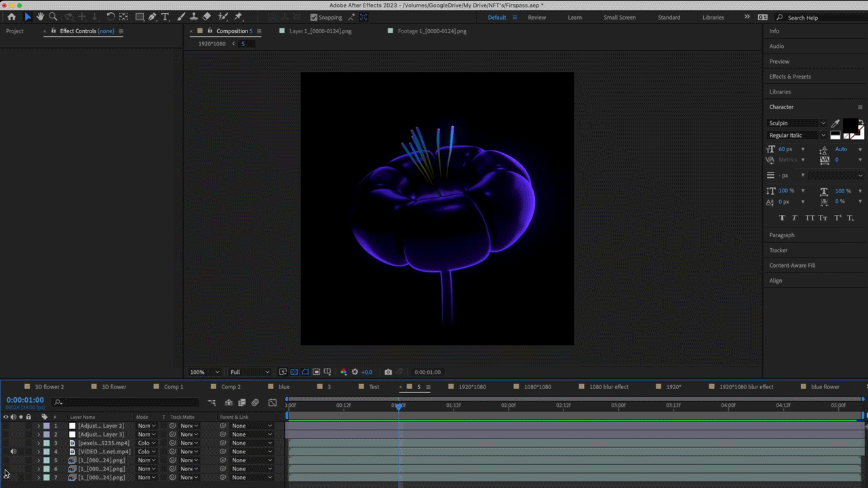Select the Zoom tool in toolbar

(x=53, y=17)
